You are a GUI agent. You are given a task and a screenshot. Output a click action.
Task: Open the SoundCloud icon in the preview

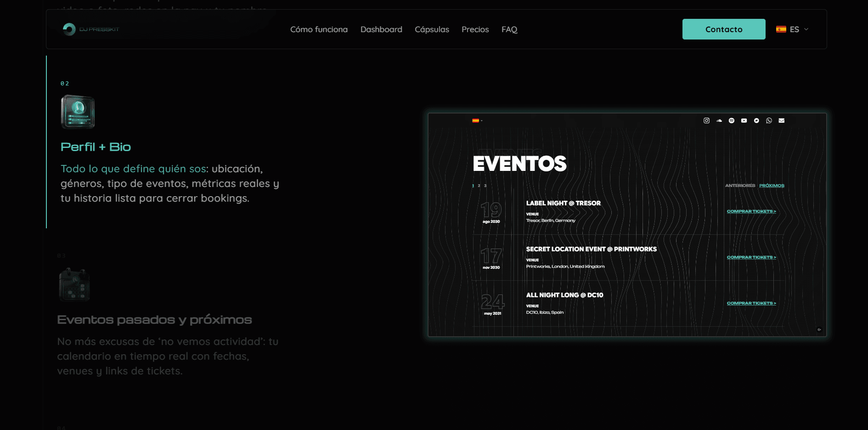point(719,121)
